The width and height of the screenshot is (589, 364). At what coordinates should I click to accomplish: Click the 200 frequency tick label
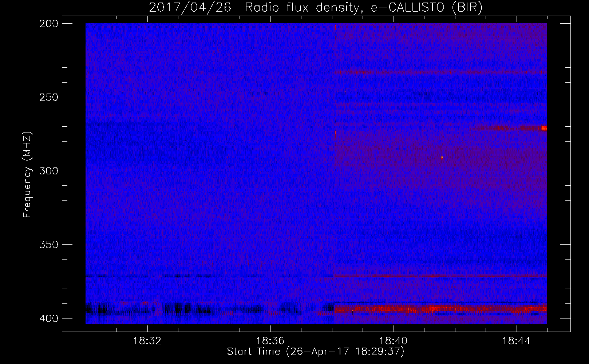48,24
